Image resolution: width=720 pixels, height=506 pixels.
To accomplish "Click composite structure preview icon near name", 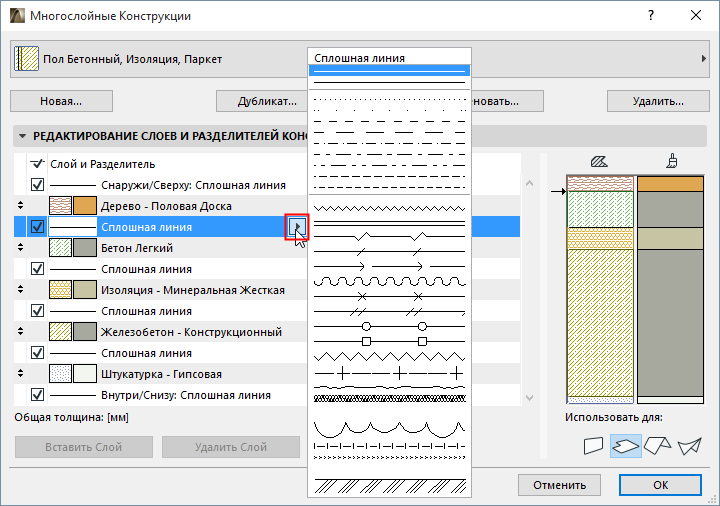I will (26, 59).
